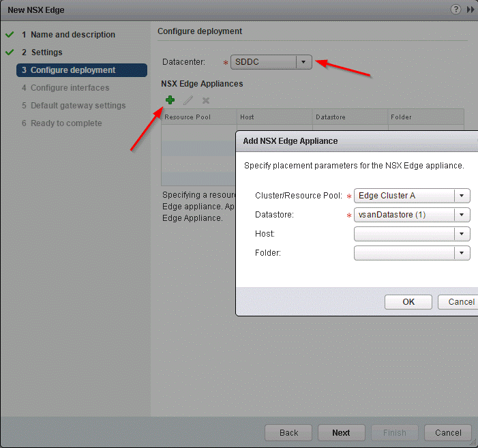Click the help question mark icon
The width and height of the screenshot is (478, 448).
coord(455,10)
